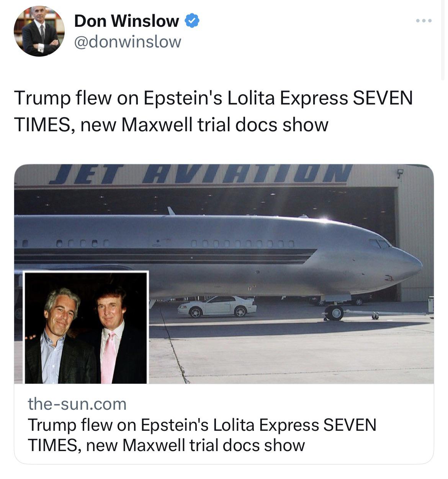The width and height of the screenshot is (448, 479).
Task: Click the link card headline text
Action: [202, 435]
